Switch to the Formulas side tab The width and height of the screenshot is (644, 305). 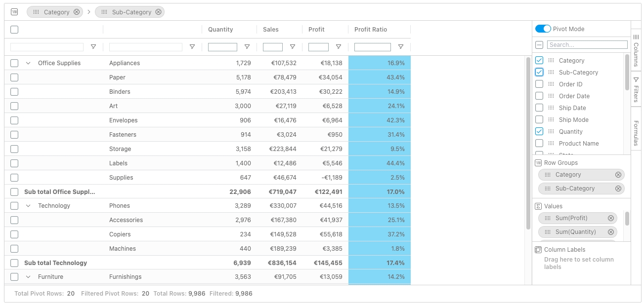click(x=636, y=133)
